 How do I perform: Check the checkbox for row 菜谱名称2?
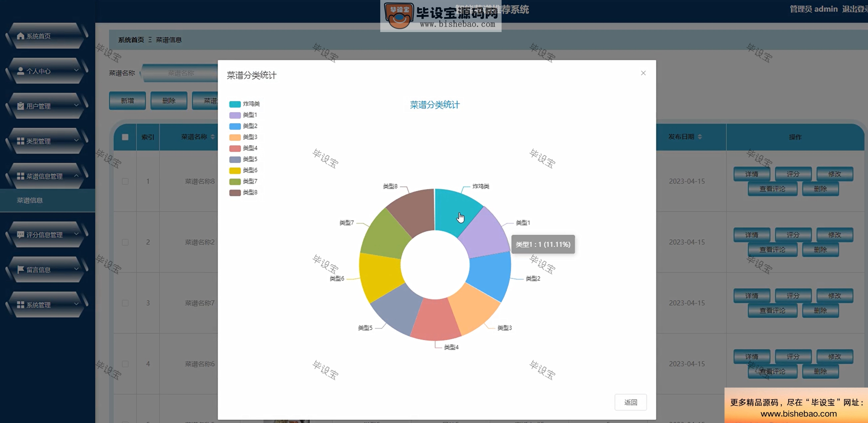coord(125,242)
